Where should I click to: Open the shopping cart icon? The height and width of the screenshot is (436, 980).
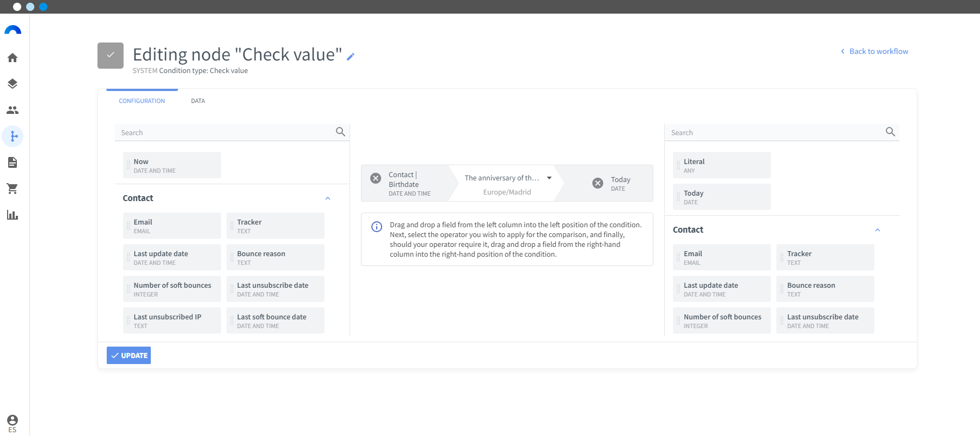(13, 189)
